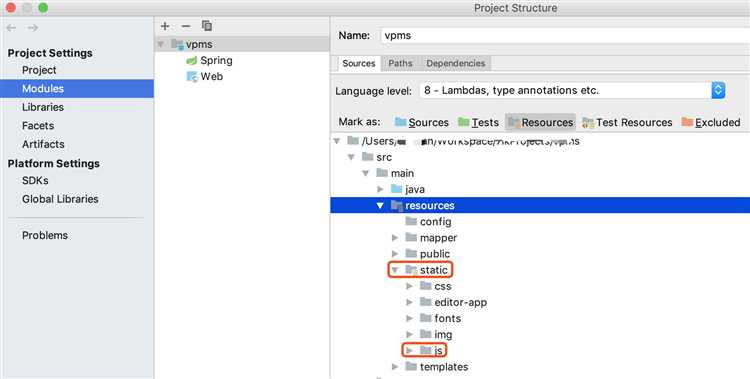
Task: Select the editor-app folder label
Action: pyautogui.click(x=461, y=302)
